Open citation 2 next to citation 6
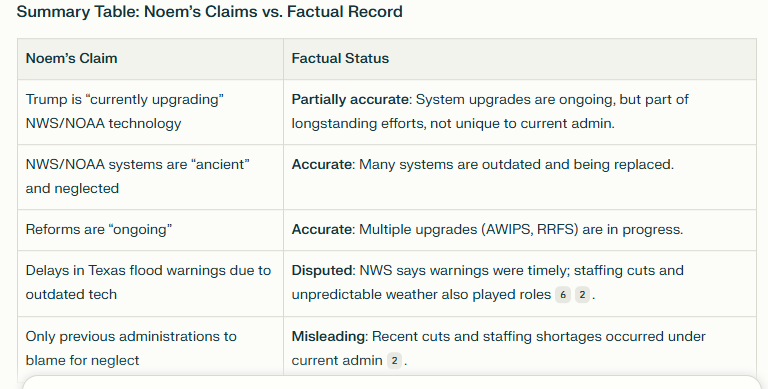This screenshot has width=768, height=389. [x=582, y=295]
